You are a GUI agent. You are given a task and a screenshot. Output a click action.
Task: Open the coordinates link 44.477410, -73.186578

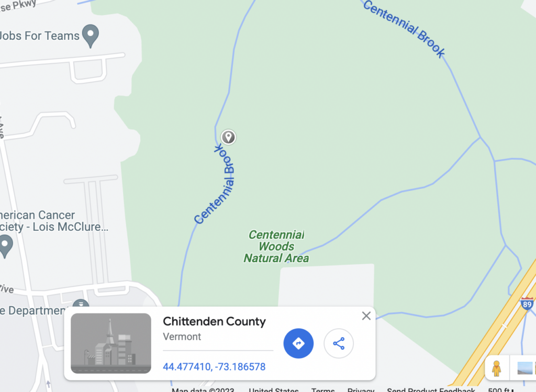(x=214, y=367)
